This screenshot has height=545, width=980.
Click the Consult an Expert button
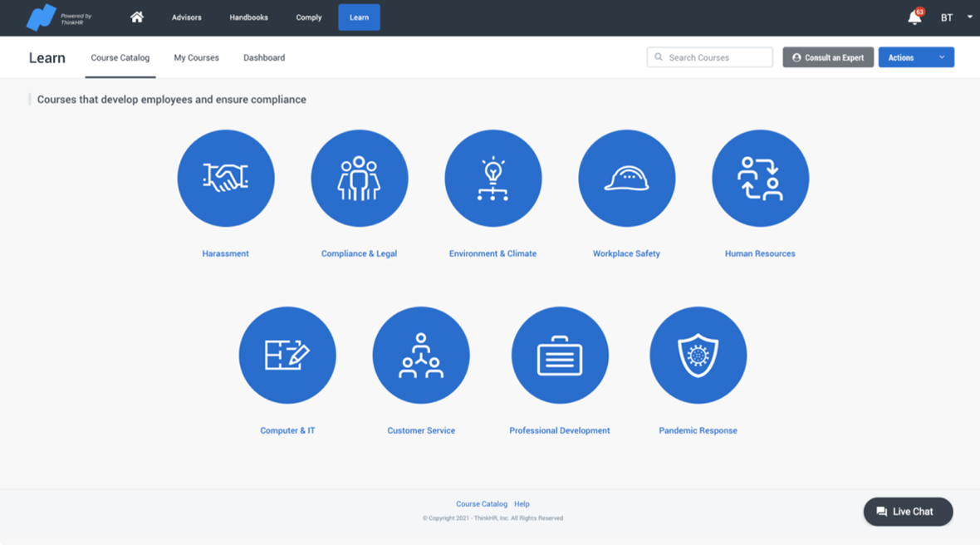(828, 57)
